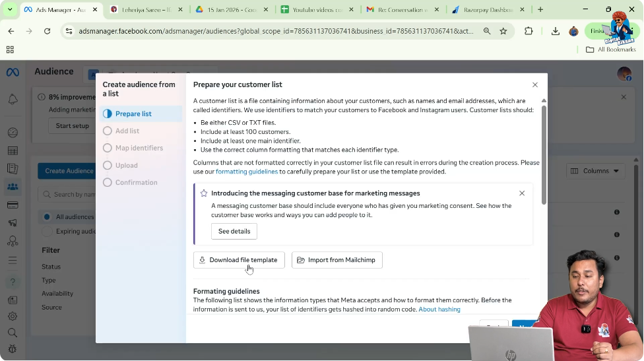Open About hashing link
644x361 pixels.
[439, 310]
